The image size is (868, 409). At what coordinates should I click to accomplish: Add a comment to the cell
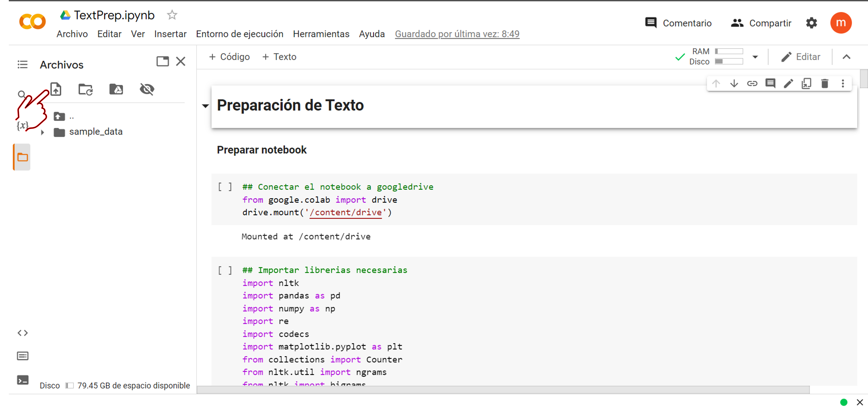[x=770, y=83]
